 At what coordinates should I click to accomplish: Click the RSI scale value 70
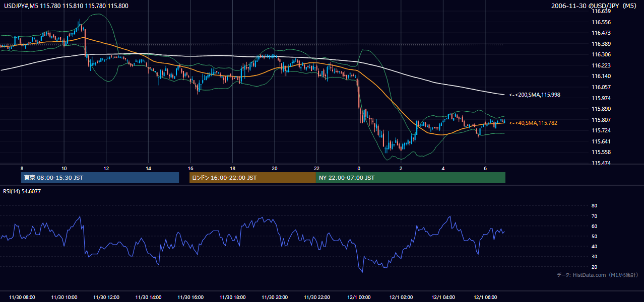pyautogui.click(x=594, y=216)
